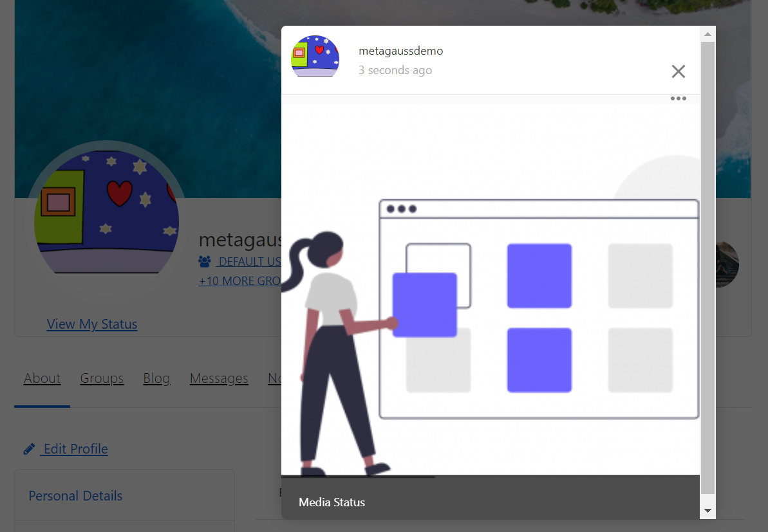Click the popup scrollbar down arrow
This screenshot has height=532, width=768.
(707, 511)
